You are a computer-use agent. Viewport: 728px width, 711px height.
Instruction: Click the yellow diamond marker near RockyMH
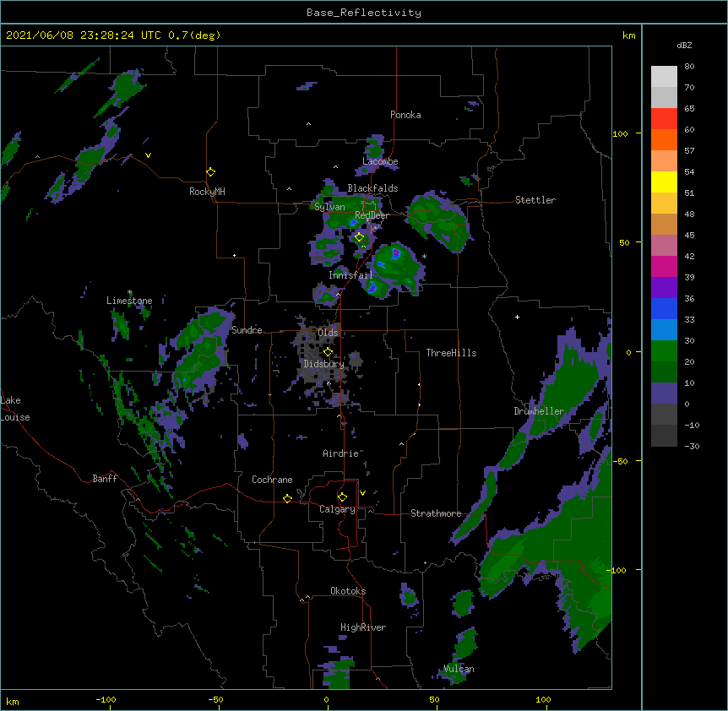211,172
